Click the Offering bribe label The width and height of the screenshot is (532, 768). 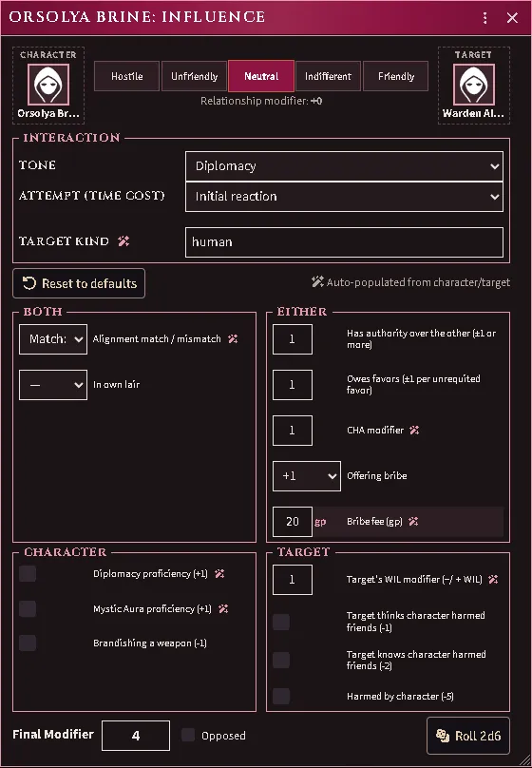(x=377, y=475)
